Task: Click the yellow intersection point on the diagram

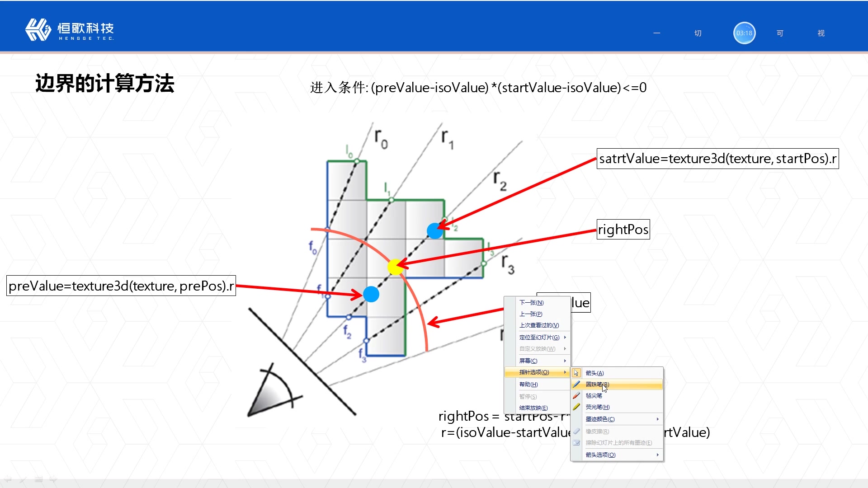Action: tap(396, 267)
